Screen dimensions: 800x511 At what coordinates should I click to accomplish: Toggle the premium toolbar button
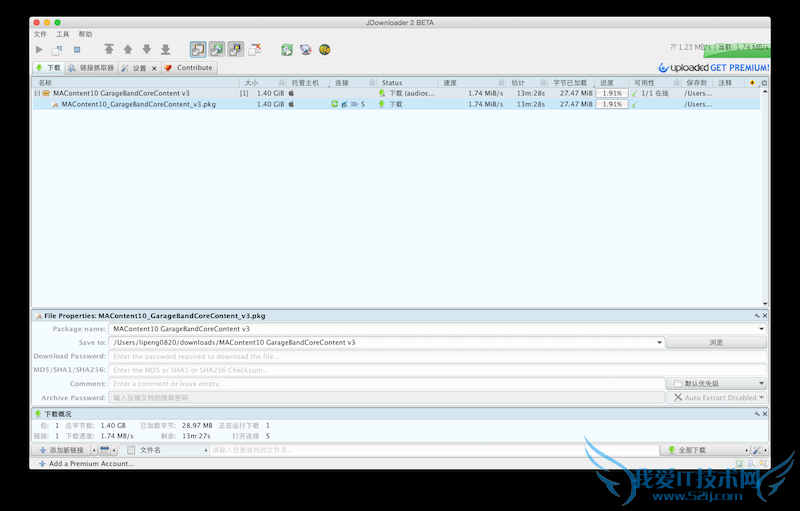[x=236, y=49]
